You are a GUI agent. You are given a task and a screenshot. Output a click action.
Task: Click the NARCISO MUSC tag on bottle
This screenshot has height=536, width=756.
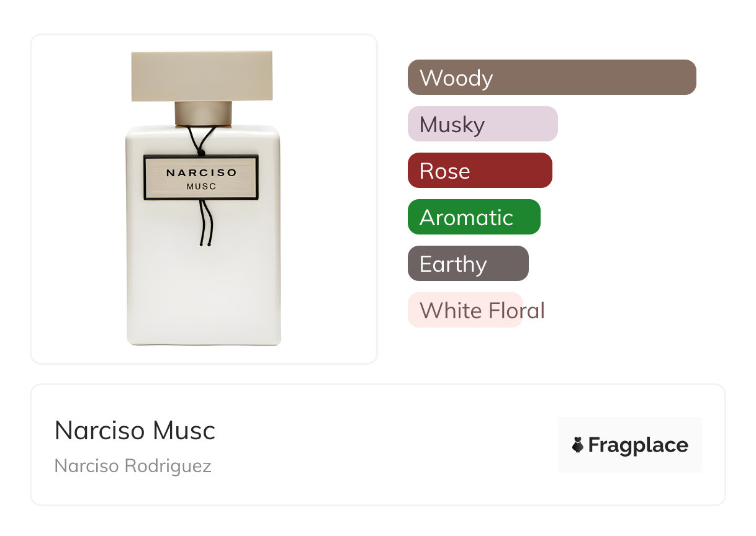[200, 177]
